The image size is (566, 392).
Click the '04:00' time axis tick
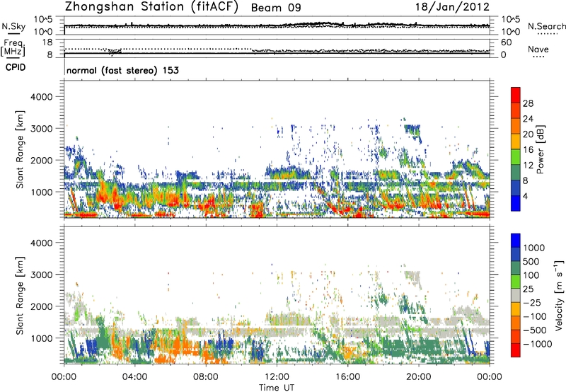(134, 377)
